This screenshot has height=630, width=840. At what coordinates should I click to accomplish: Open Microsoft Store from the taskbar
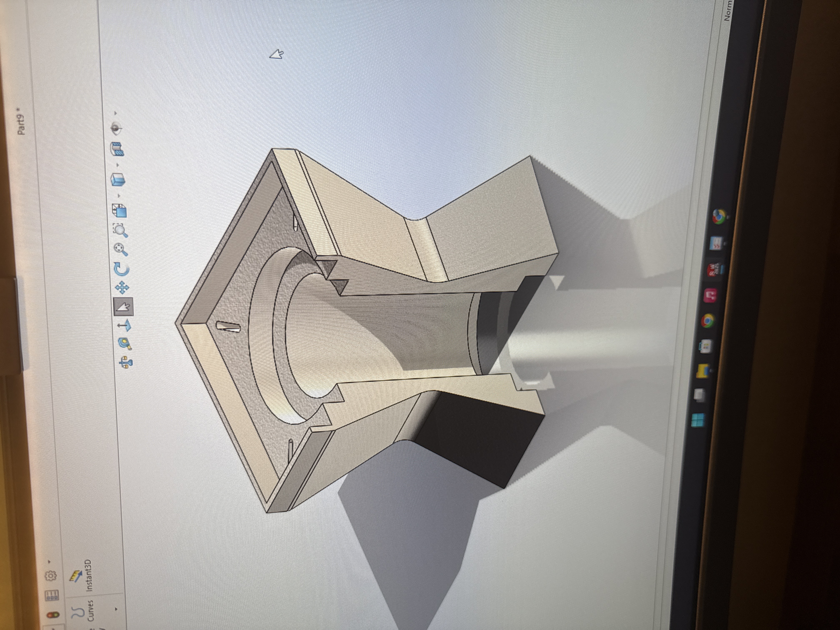click(706, 346)
